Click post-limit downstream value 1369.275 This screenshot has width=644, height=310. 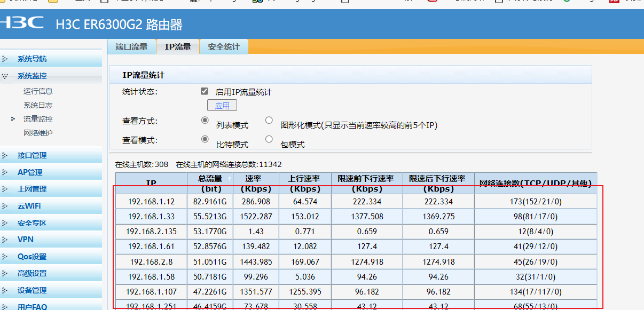coord(438,217)
